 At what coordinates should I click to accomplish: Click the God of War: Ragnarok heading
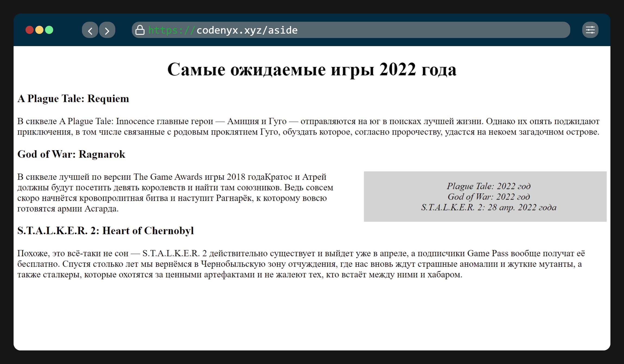pos(71,154)
